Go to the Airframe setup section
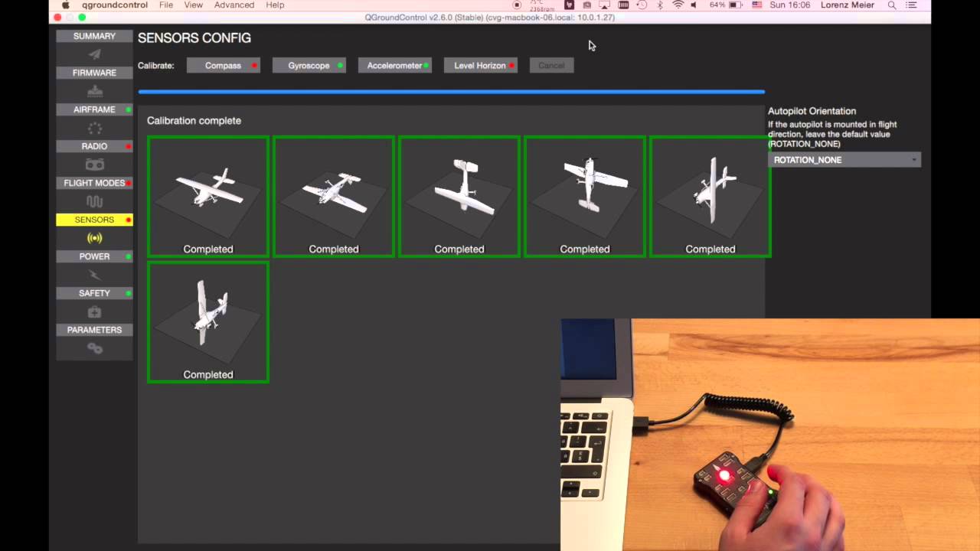The height and width of the screenshot is (551, 980). [x=94, y=109]
